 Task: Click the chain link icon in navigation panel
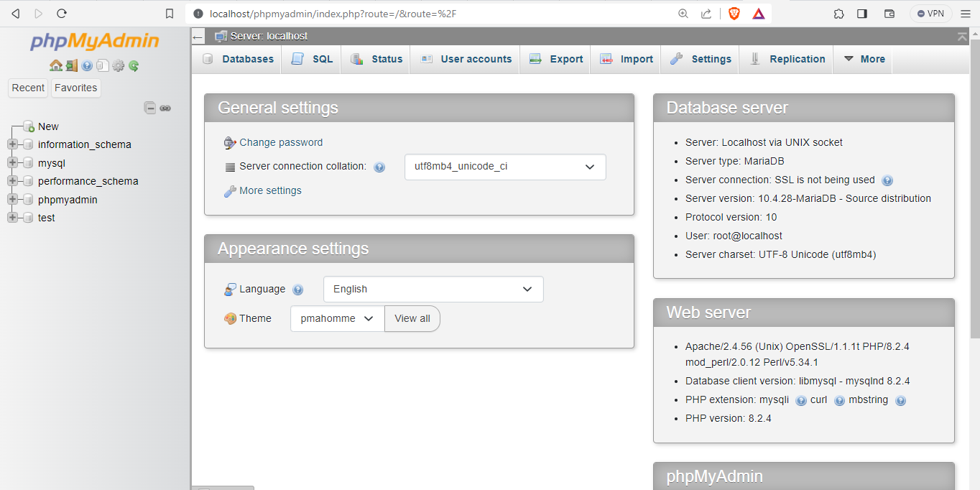(165, 108)
